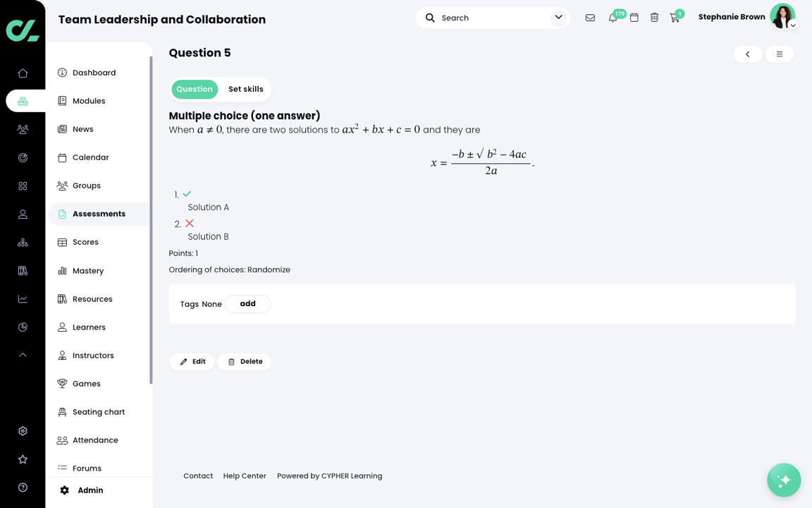Open the AI assistant sparkle button

[x=784, y=480]
